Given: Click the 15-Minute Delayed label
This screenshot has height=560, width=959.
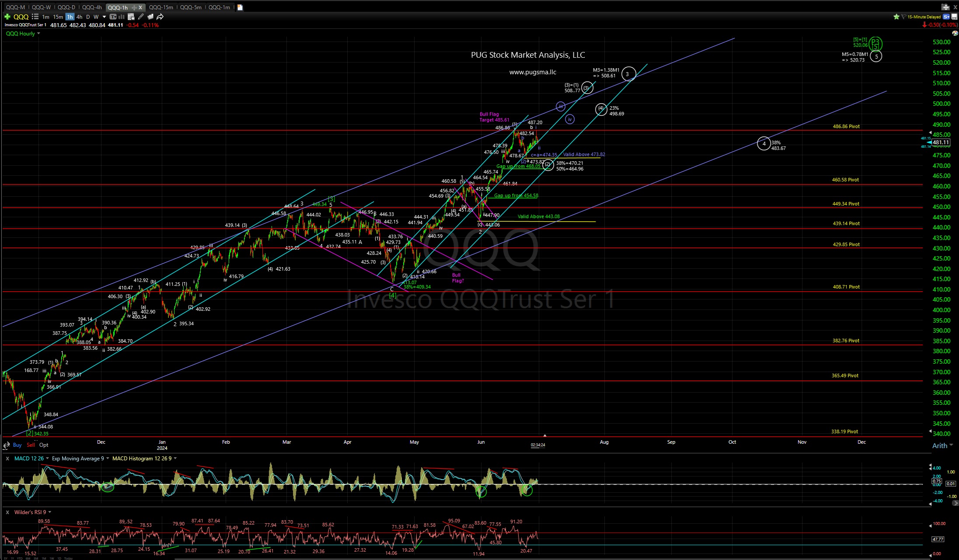Looking at the screenshot, I should tap(924, 17).
